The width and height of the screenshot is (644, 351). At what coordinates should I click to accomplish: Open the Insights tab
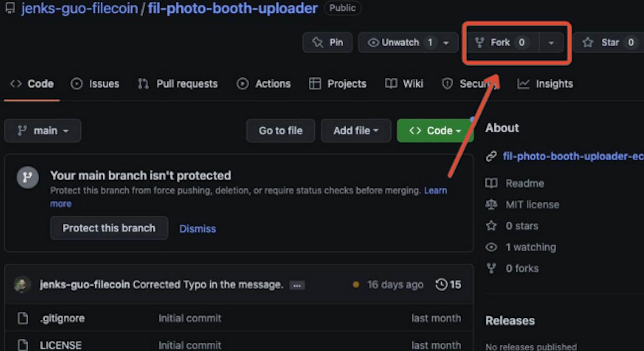pyautogui.click(x=545, y=84)
